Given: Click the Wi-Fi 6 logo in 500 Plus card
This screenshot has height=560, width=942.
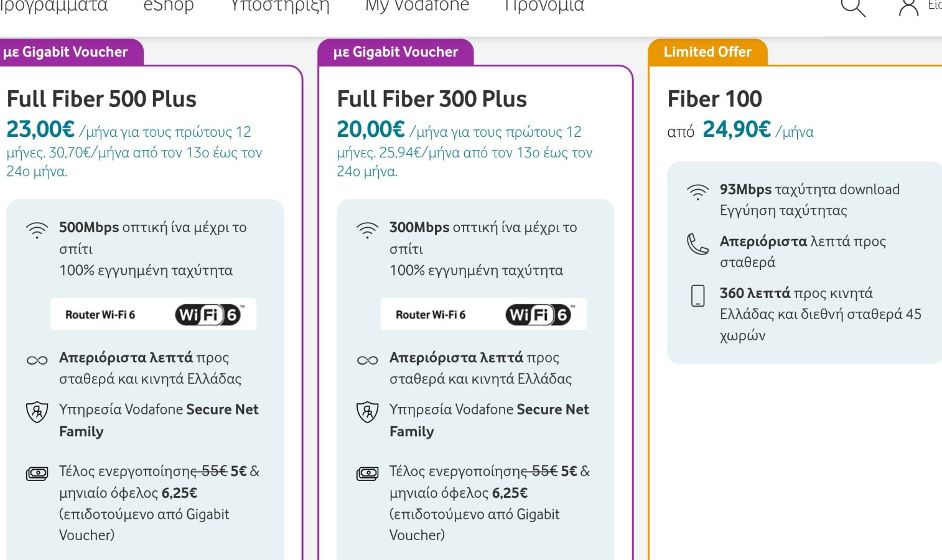Looking at the screenshot, I should [208, 315].
